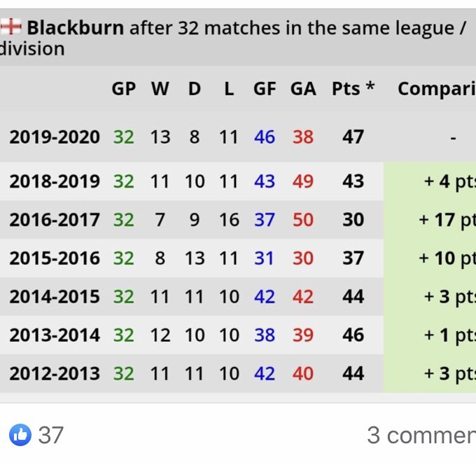Click the GF column header
The height and width of the screenshot is (465, 476).
[x=265, y=89]
